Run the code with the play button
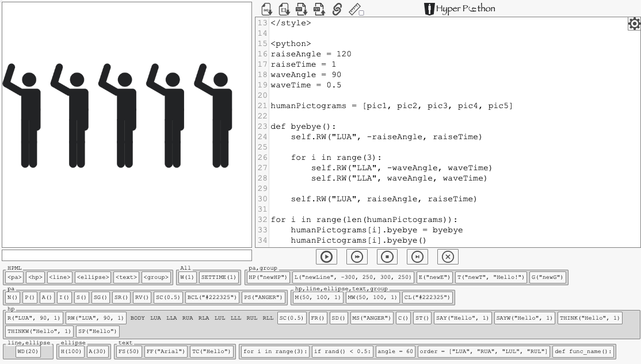Screen dimensions: 641x364 click(x=326, y=256)
